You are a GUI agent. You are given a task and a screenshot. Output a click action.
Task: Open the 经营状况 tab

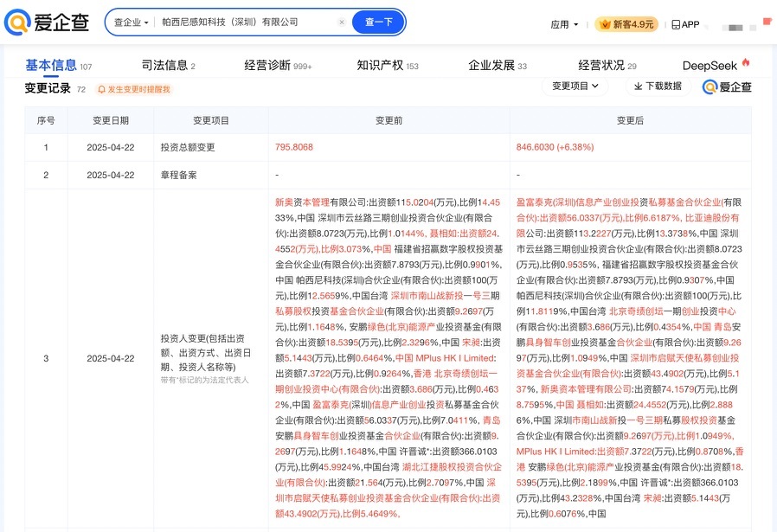pyautogui.click(x=607, y=66)
